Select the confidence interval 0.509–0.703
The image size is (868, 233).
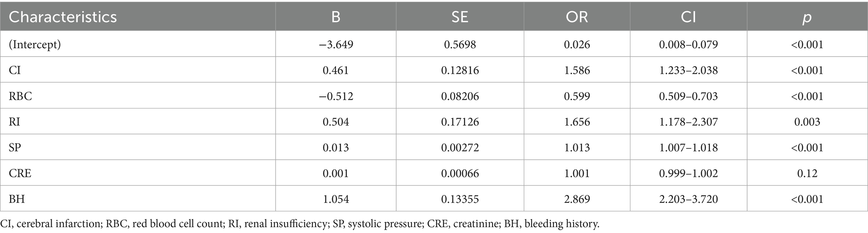(688, 96)
